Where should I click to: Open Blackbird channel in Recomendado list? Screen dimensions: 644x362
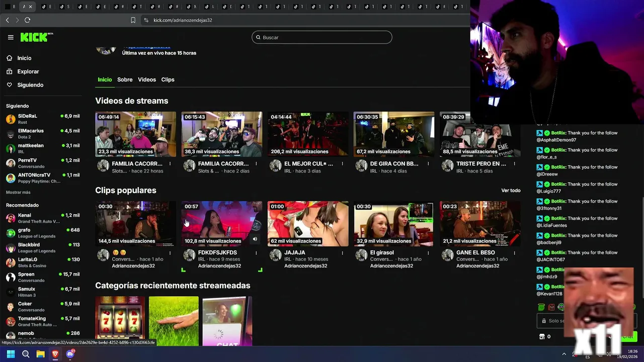[x=43, y=247]
